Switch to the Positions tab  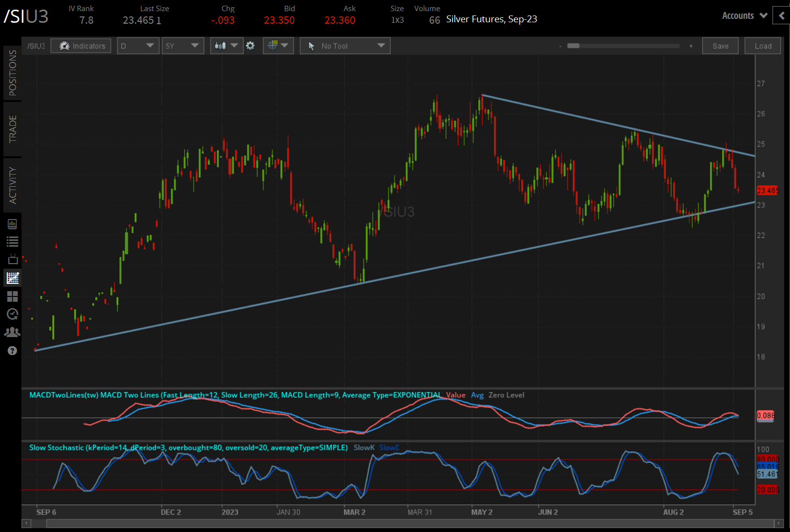pos(13,73)
